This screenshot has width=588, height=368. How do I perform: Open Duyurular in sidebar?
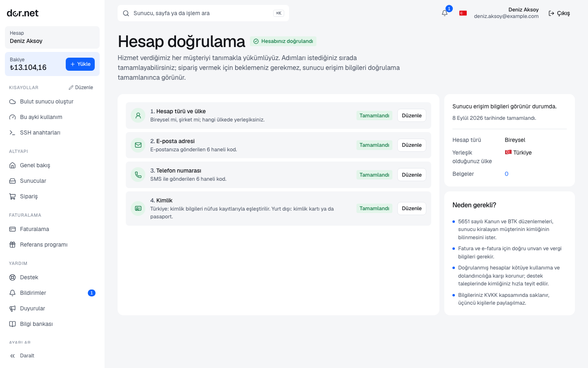tap(52, 308)
